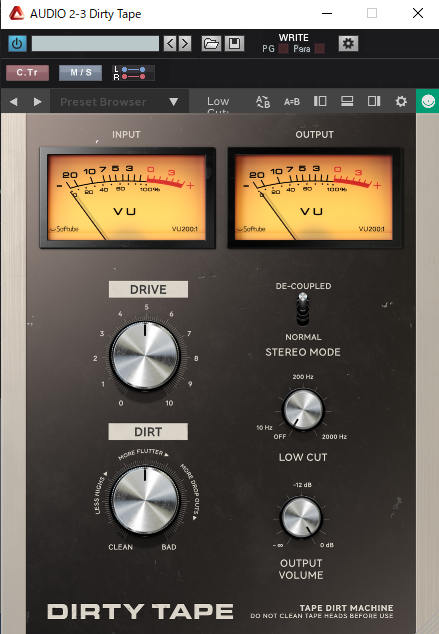Click the A=B copy settings icon

click(x=291, y=101)
